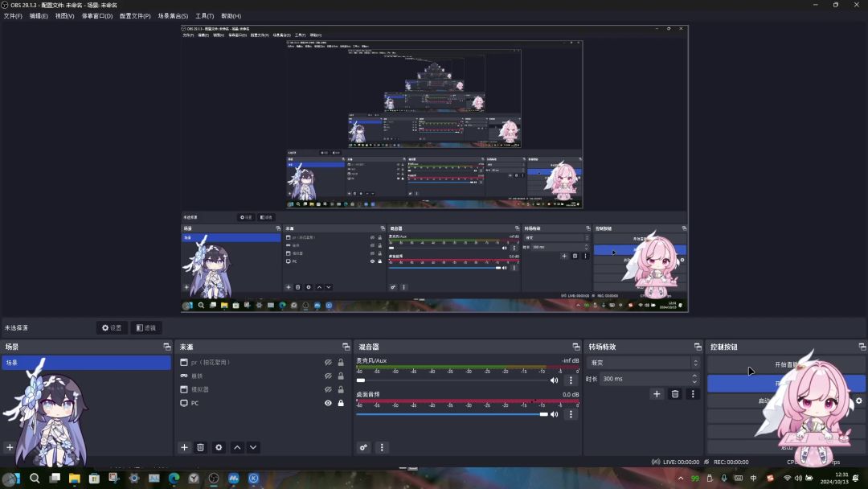Remove selected source with trash icon

pyautogui.click(x=201, y=447)
